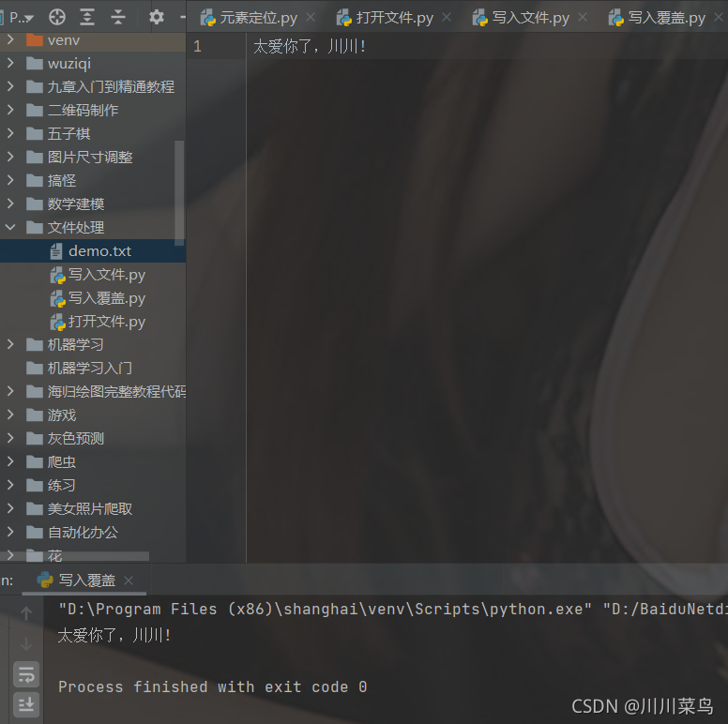Close the 元素定位.py tab

click(311, 18)
